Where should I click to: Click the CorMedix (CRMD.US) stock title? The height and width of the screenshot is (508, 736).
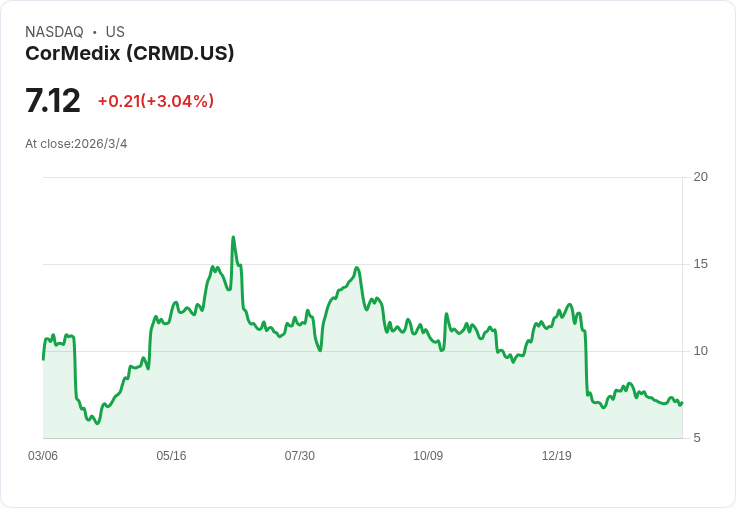click(x=130, y=54)
